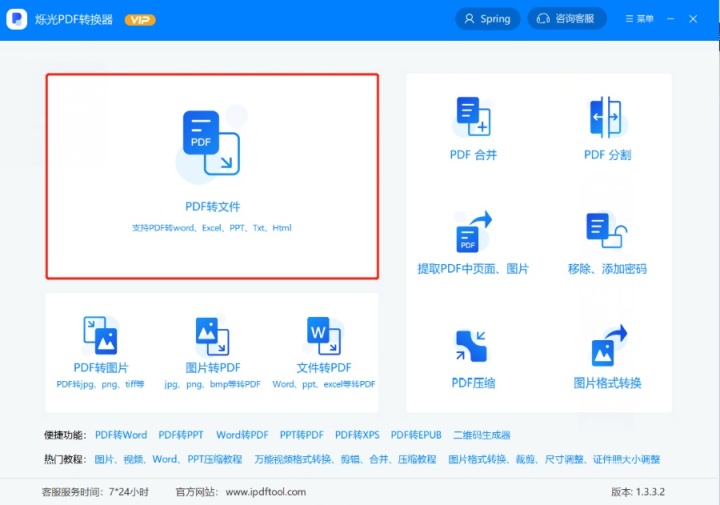720x505 pixels.
Task: Click the VIP badge
Action: pos(140,20)
